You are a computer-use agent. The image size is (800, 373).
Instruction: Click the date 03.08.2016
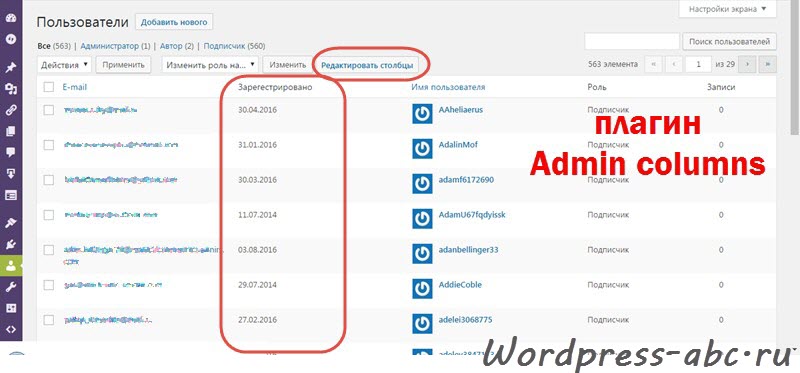(258, 250)
